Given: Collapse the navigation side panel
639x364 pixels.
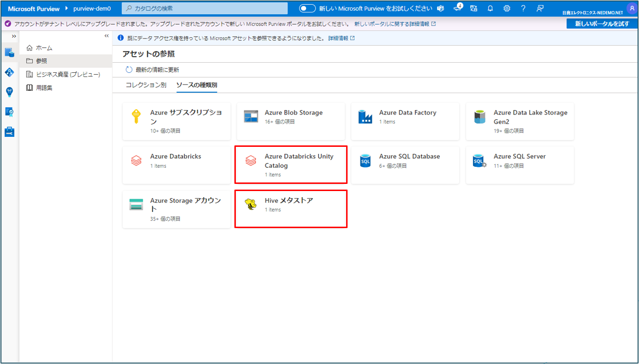Looking at the screenshot, I should point(106,36).
